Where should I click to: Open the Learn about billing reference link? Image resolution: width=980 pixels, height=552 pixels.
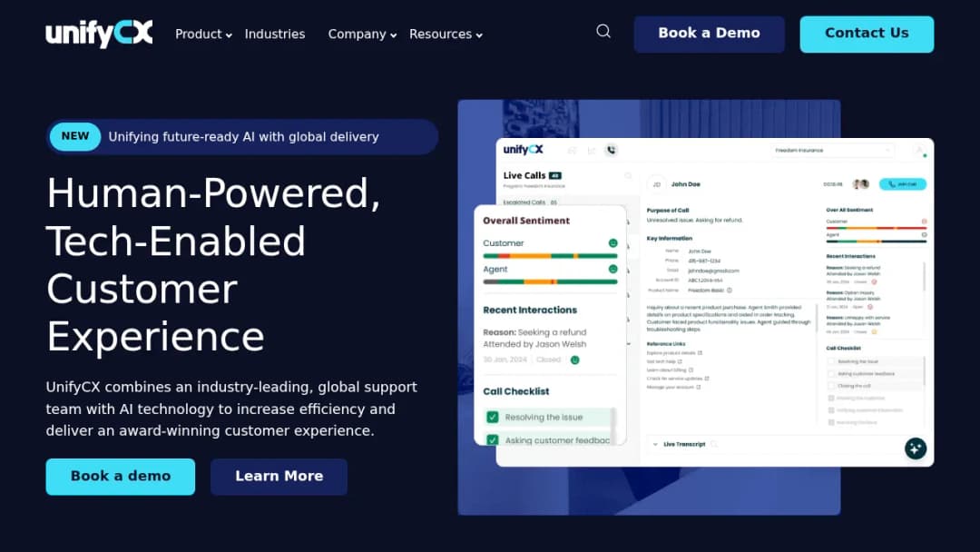click(x=667, y=370)
